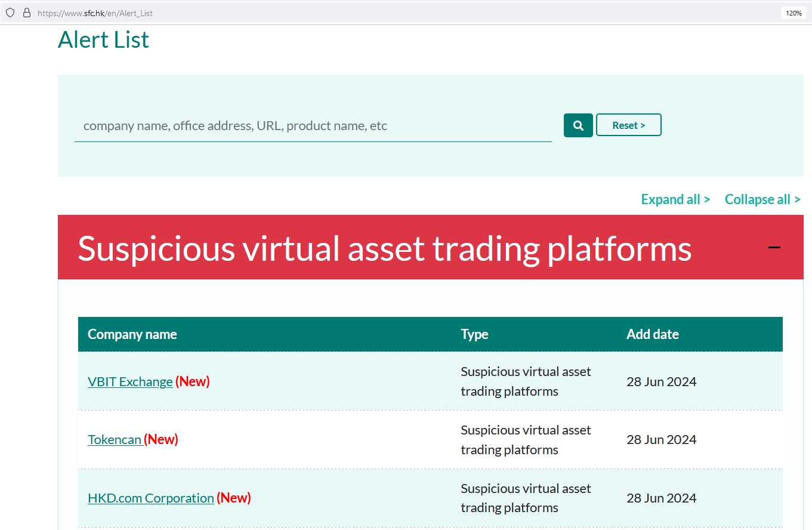Screen dimensions: 812x530
Task: Click the add date in VBIT Exchange row
Action: pyautogui.click(x=661, y=382)
